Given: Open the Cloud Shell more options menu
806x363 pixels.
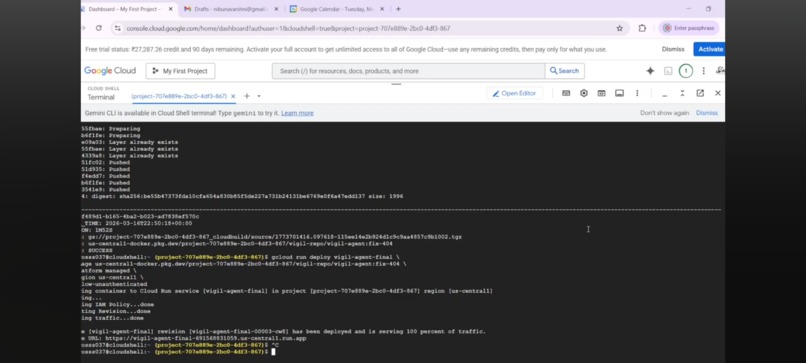Looking at the screenshot, I should [x=637, y=93].
